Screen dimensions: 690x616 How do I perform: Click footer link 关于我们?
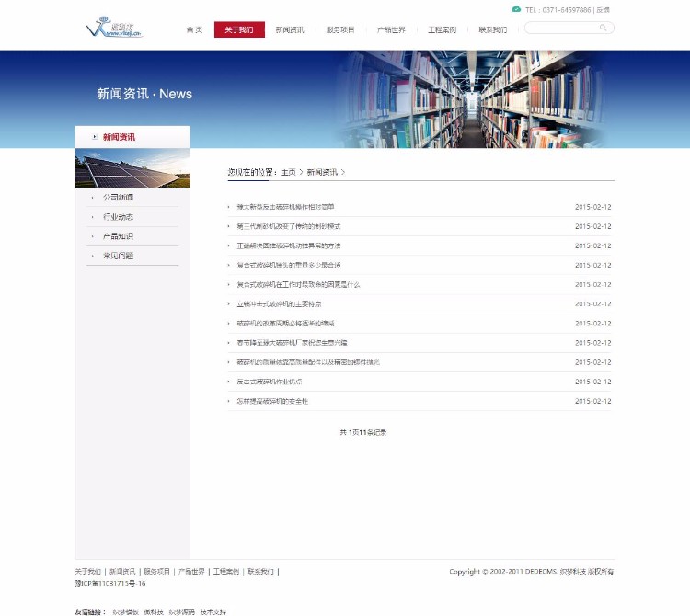point(88,572)
